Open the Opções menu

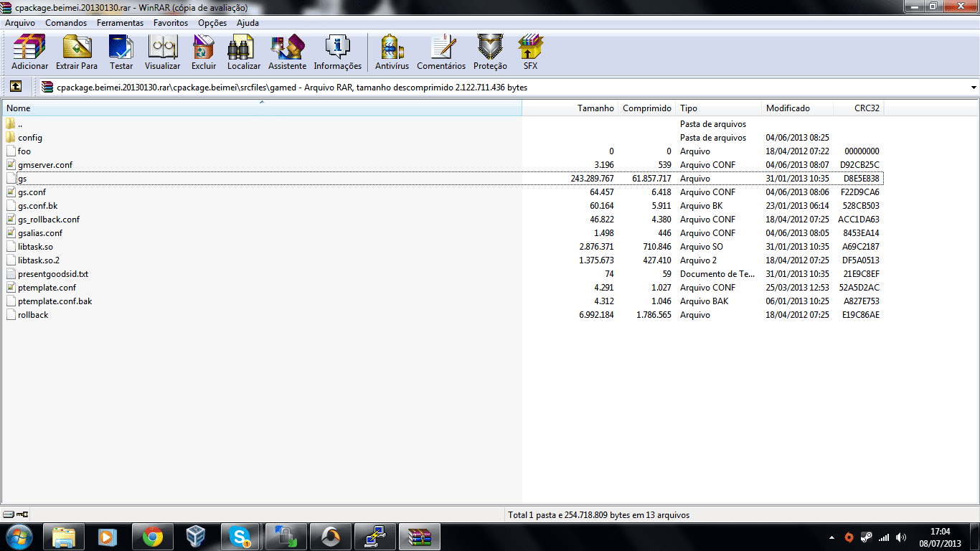pos(212,23)
